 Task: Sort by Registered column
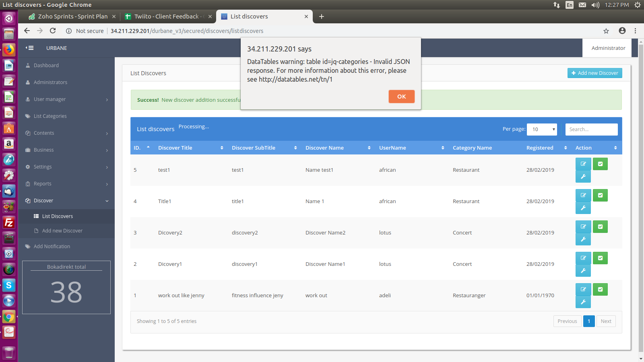click(547, 148)
